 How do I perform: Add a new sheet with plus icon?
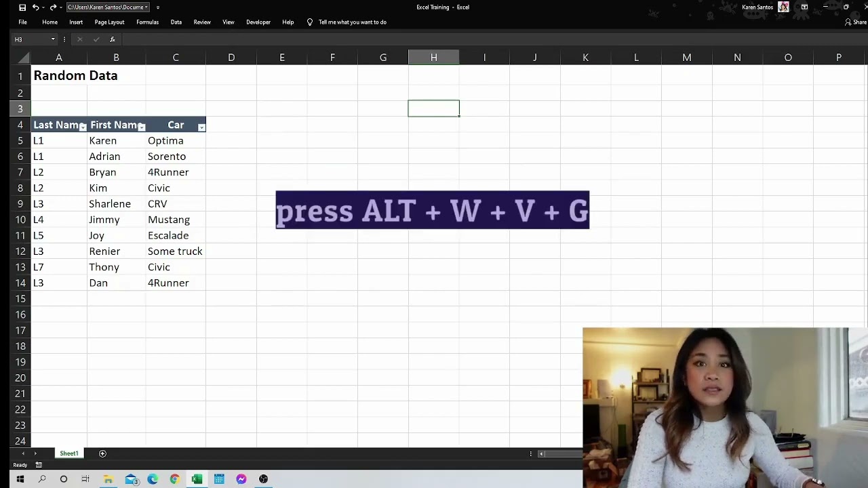(x=102, y=453)
